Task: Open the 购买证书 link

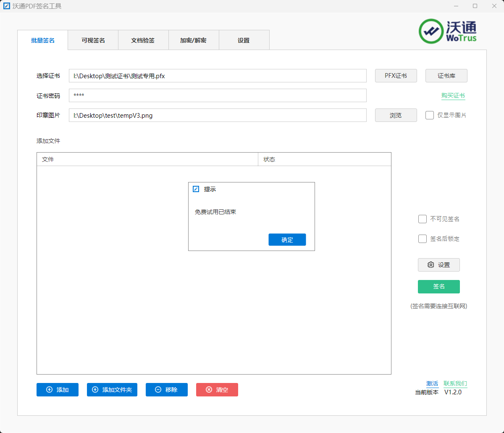Action: click(453, 95)
